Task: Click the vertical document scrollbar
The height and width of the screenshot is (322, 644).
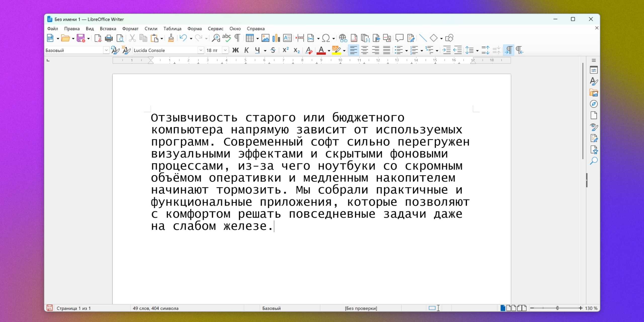Action: tap(583, 111)
